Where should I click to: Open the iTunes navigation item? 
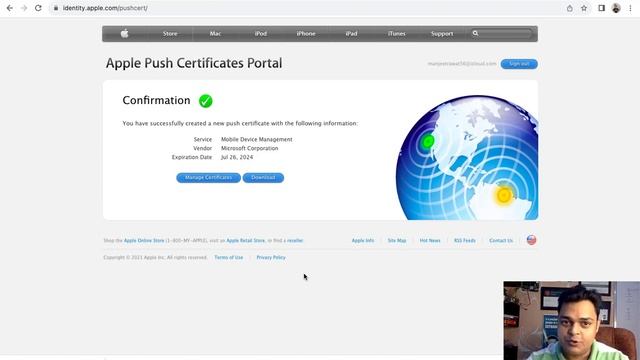click(396, 34)
